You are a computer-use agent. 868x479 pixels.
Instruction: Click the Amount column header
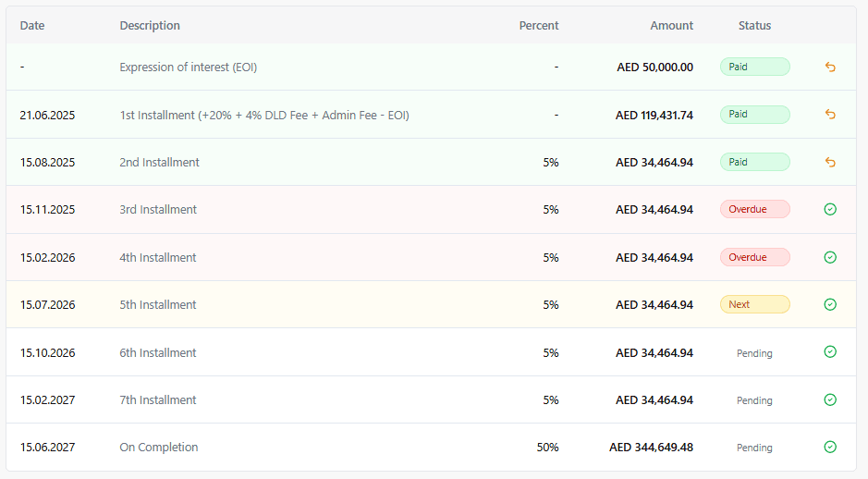point(671,26)
